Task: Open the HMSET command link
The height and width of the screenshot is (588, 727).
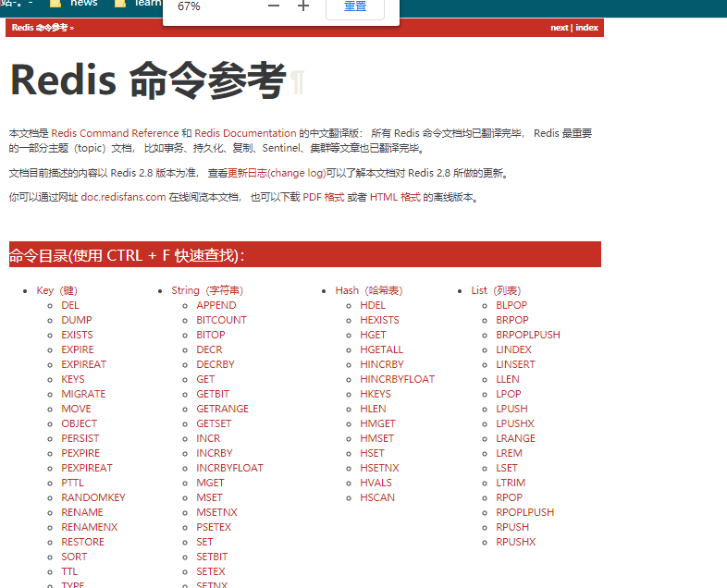Action: click(377, 439)
